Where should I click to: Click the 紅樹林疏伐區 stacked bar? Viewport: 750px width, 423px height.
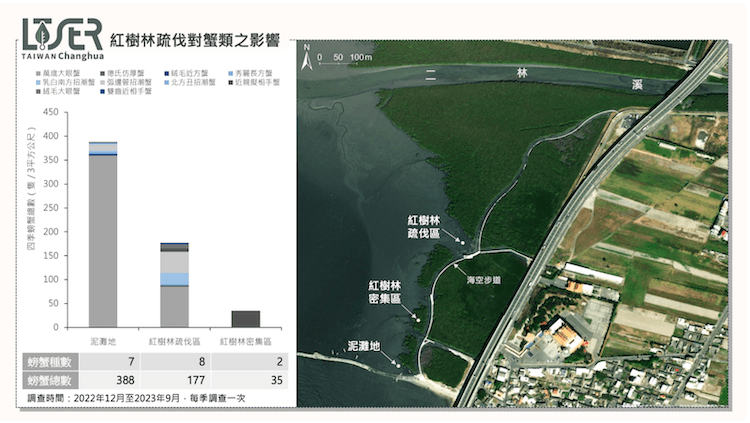[174, 285]
